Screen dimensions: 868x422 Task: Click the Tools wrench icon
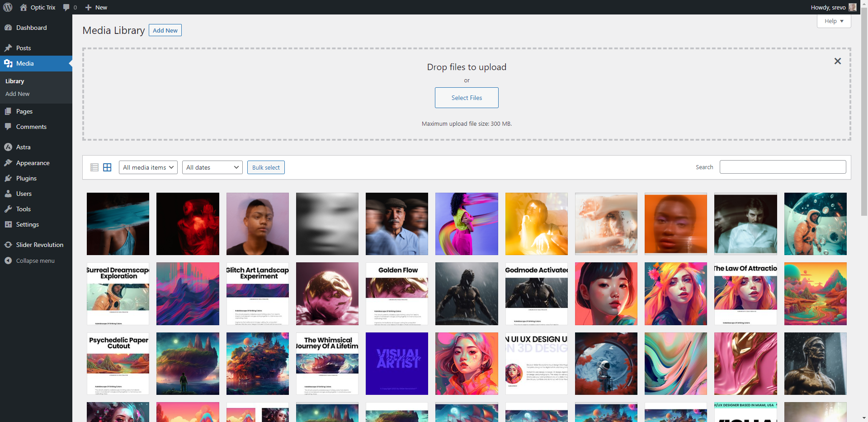[x=8, y=209]
